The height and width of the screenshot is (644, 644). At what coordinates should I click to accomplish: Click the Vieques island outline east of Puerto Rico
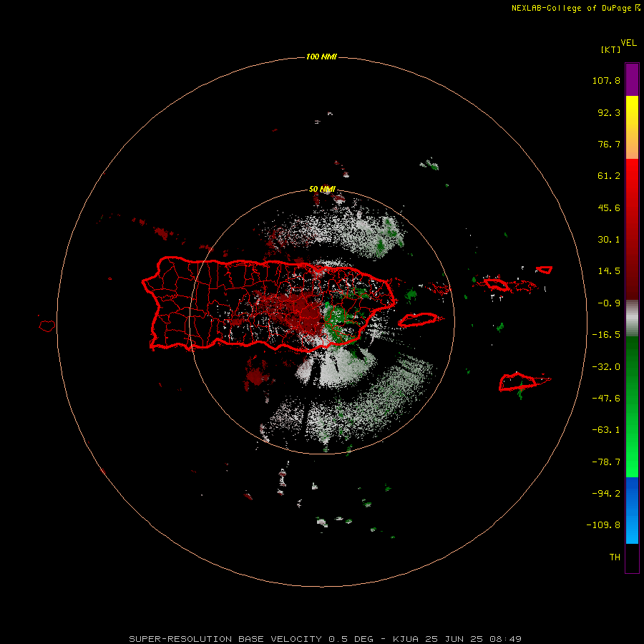(x=420, y=320)
